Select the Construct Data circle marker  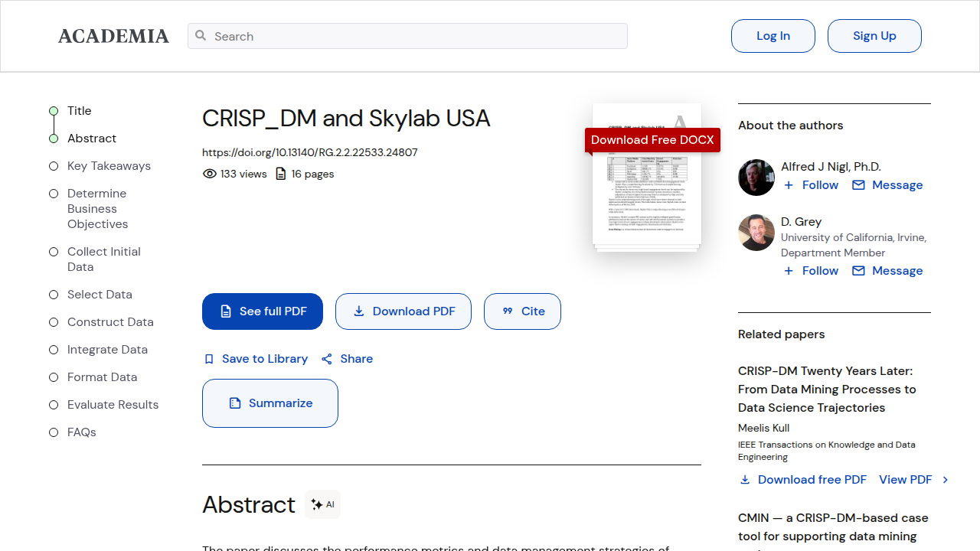[x=54, y=322]
